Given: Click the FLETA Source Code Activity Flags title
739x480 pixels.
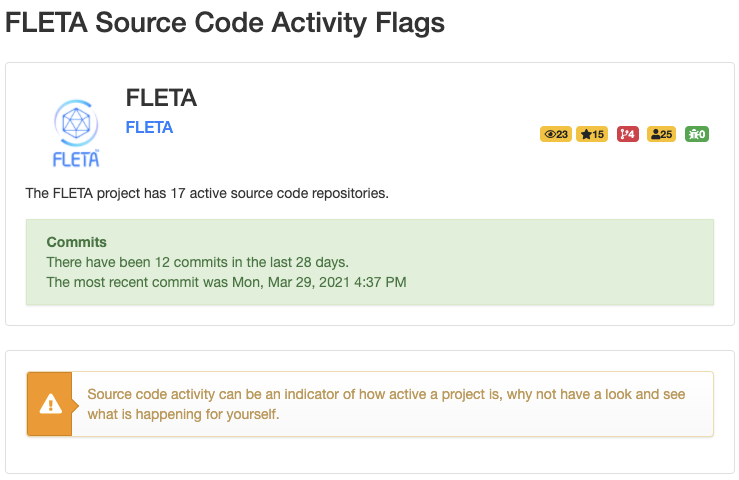Looking at the screenshot, I should click(225, 22).
